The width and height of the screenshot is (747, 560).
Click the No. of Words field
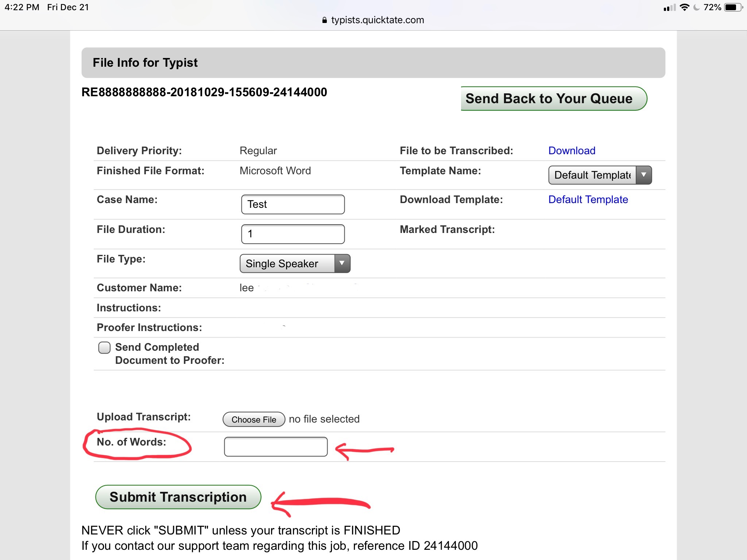tap(276, 447)
